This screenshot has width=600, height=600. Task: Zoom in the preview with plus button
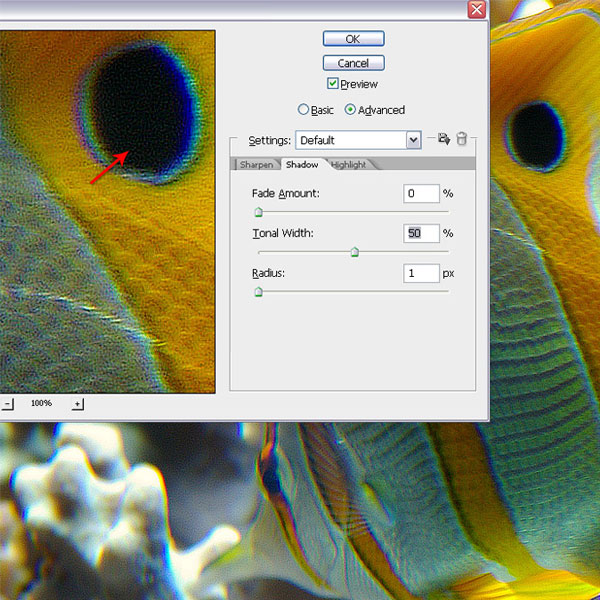pyautogui.click(x=77, y=404)
